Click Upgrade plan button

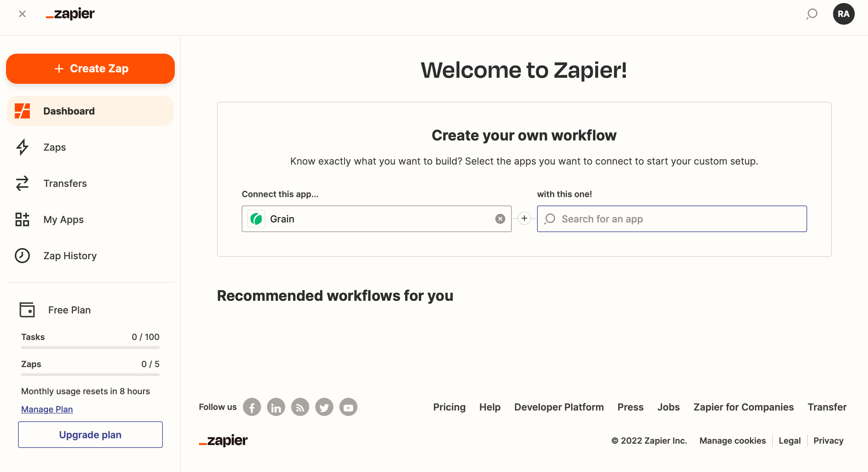[x=90, y=435]
